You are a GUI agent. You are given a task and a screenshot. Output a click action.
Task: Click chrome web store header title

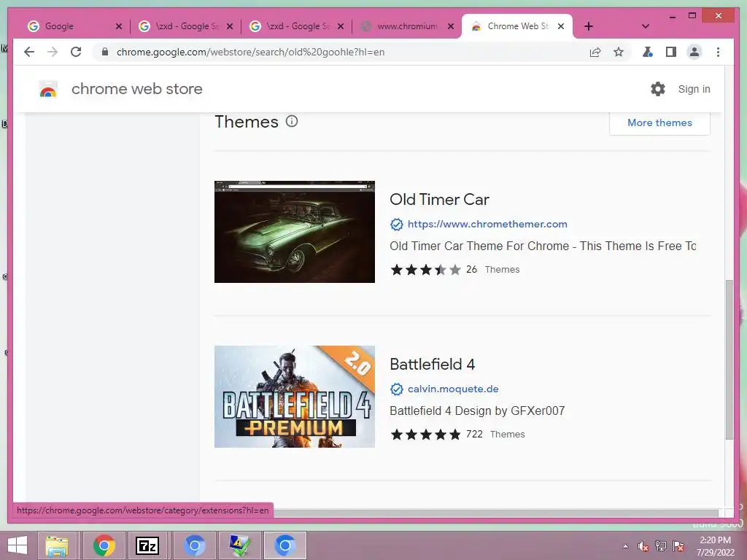point(136,89)
